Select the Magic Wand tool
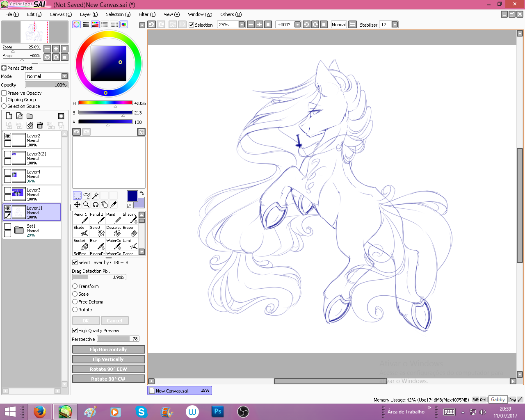The width and height of the screenshot is (525, 420). [95, 196]
